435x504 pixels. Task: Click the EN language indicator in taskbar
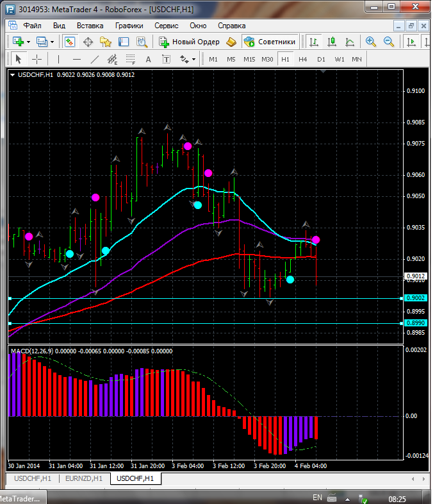point(317,498)
